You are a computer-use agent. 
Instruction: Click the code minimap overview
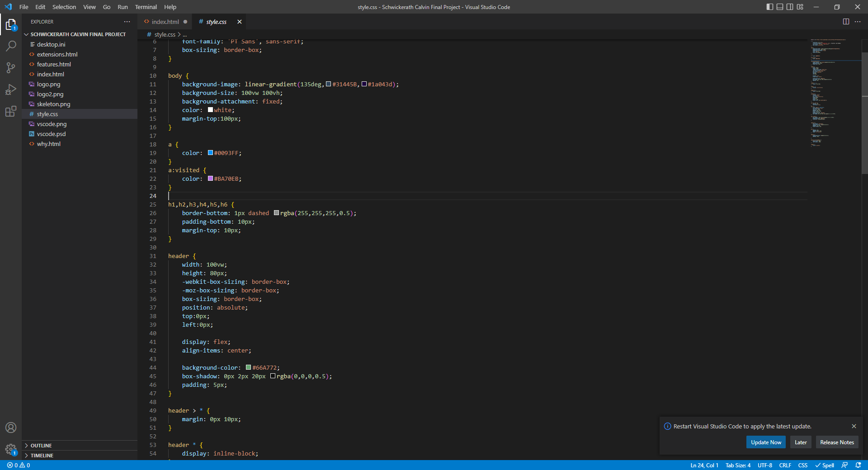coord(835,93)
